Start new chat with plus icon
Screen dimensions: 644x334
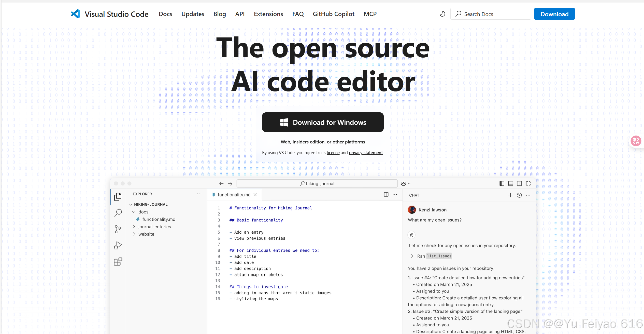click(510, 195)
